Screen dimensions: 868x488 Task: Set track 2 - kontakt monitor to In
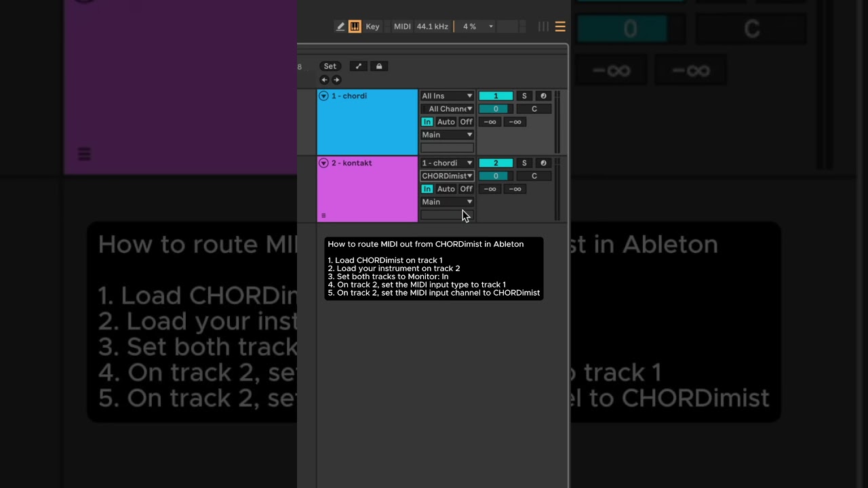pyautogui.click(x=427, y=189)
